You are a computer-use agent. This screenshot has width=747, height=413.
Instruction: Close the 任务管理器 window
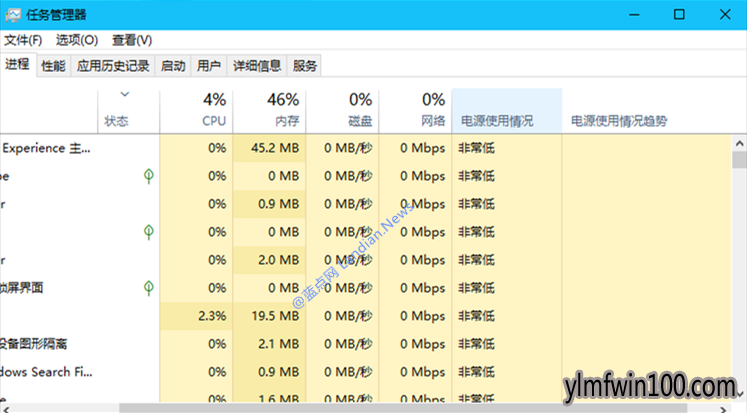[x=725, y=15]
